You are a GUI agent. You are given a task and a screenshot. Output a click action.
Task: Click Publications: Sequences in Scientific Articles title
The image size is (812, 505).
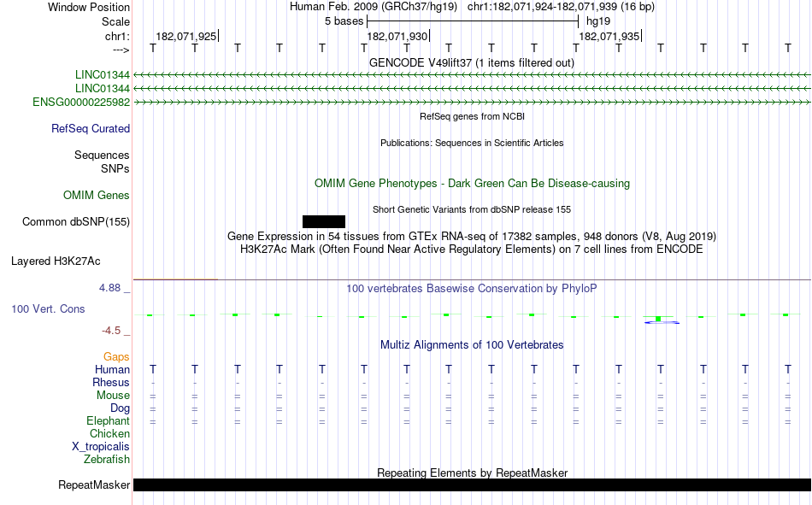pos(472,143)
